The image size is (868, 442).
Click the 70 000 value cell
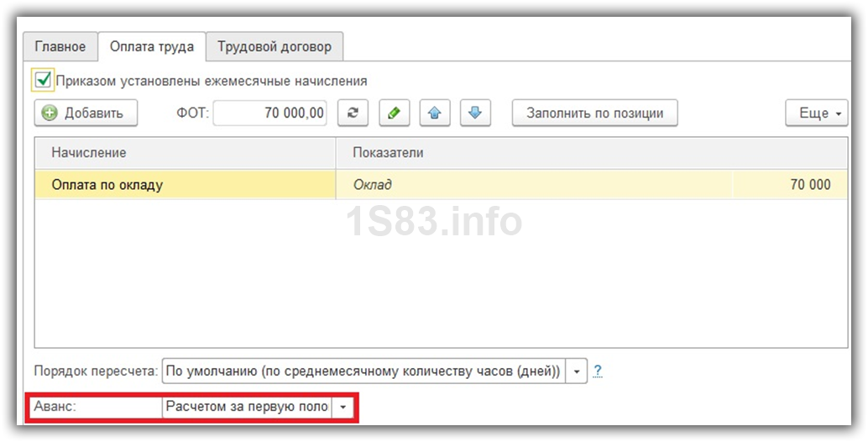[x=789, y=184]
